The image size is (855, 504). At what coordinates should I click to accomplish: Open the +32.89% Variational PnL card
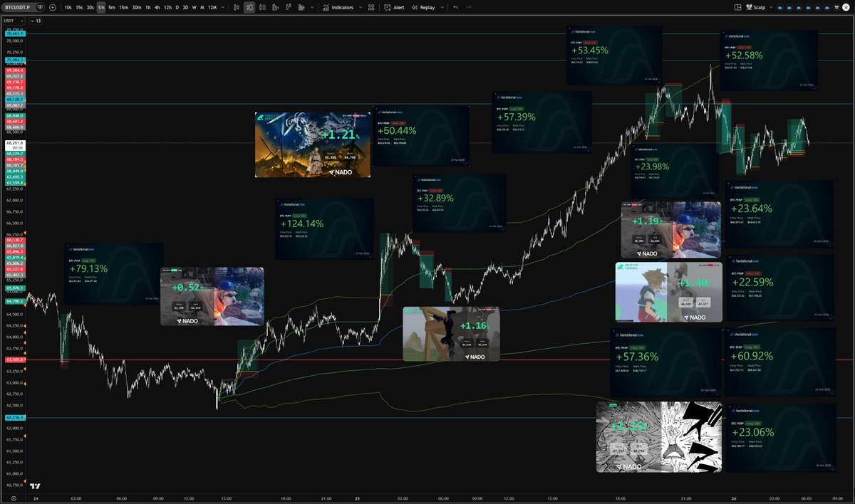click(460, 203)
